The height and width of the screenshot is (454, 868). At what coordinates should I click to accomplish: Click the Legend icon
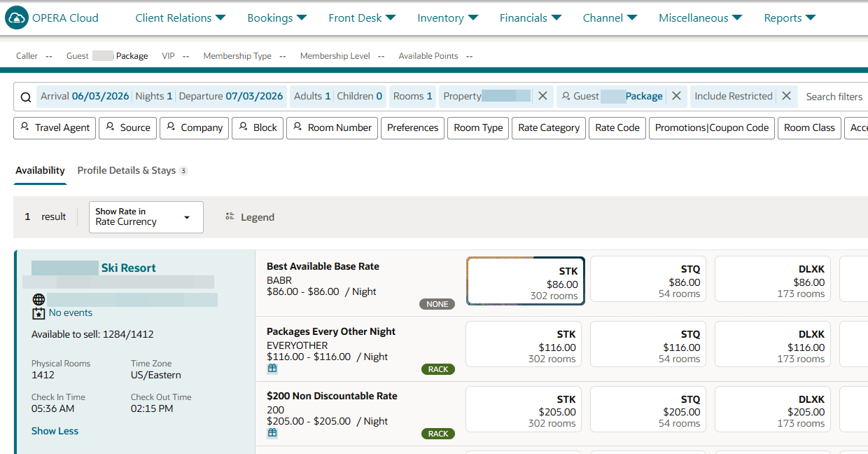pyautogui.click(x=230, y=217)
